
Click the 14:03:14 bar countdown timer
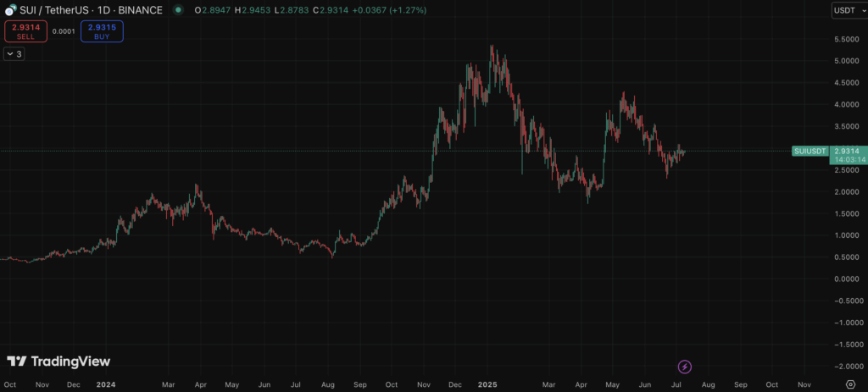(849, 159)
